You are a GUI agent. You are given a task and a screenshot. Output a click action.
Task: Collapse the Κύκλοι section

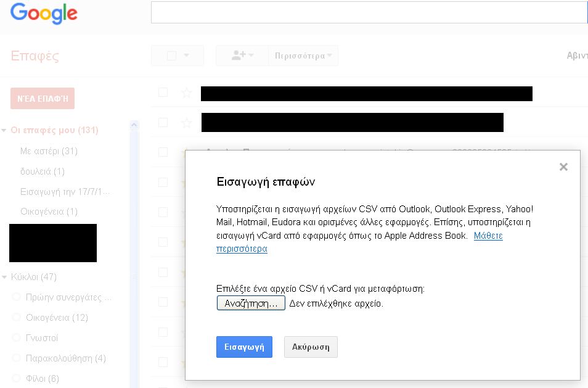coord(4,277)
